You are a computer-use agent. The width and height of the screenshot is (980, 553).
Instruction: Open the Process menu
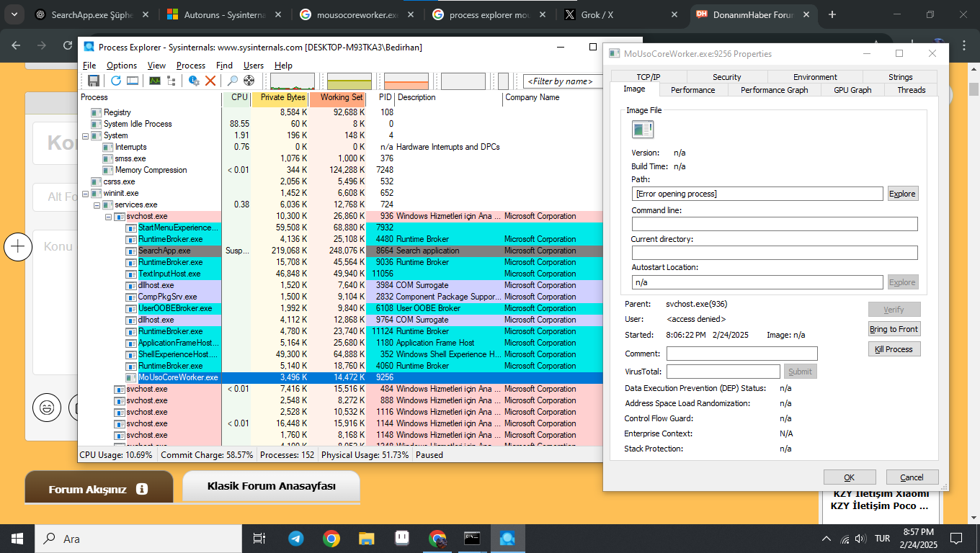click(x=191, y=65)
